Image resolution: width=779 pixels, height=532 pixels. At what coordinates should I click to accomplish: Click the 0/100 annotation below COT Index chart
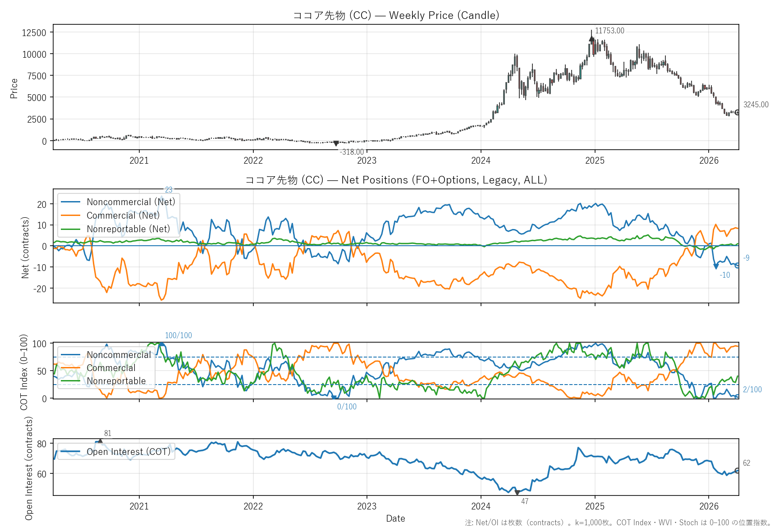point(347,407)
